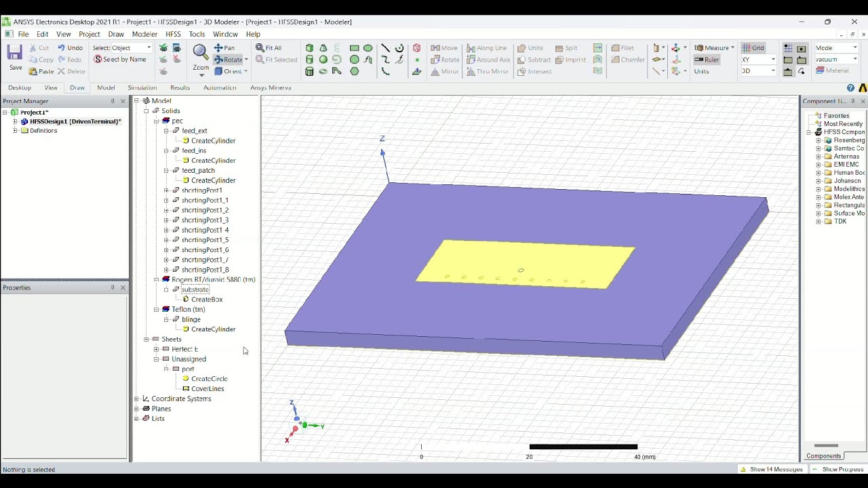Screen dimensions: 868x488
Task: Expand the Definitions node in Project Manager
Action: click(15, 131)
